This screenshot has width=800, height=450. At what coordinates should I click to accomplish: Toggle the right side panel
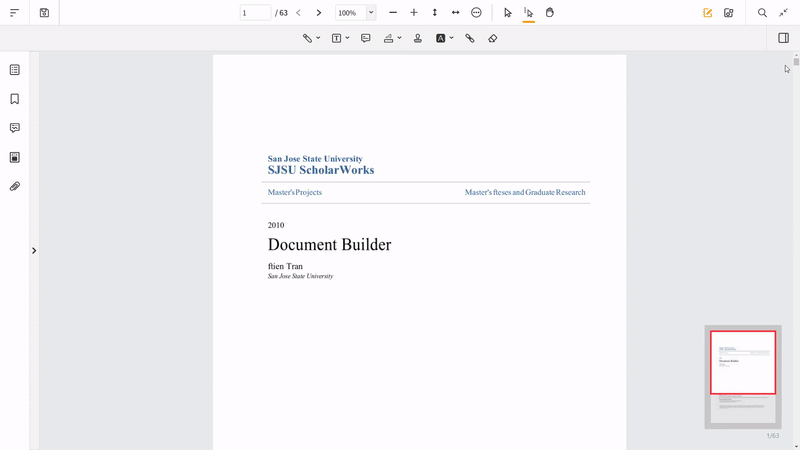(783, 38)
